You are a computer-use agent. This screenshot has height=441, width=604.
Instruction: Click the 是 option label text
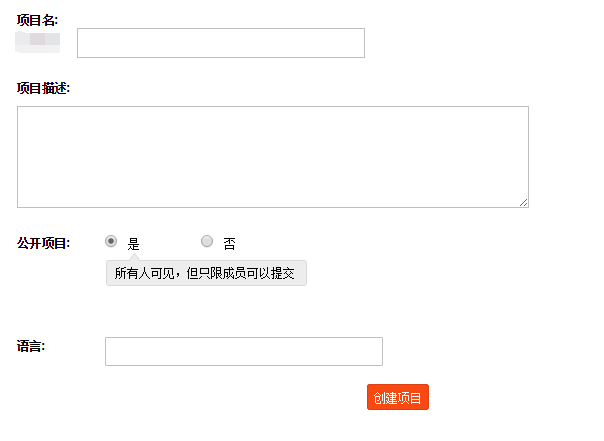click(133, 244)
